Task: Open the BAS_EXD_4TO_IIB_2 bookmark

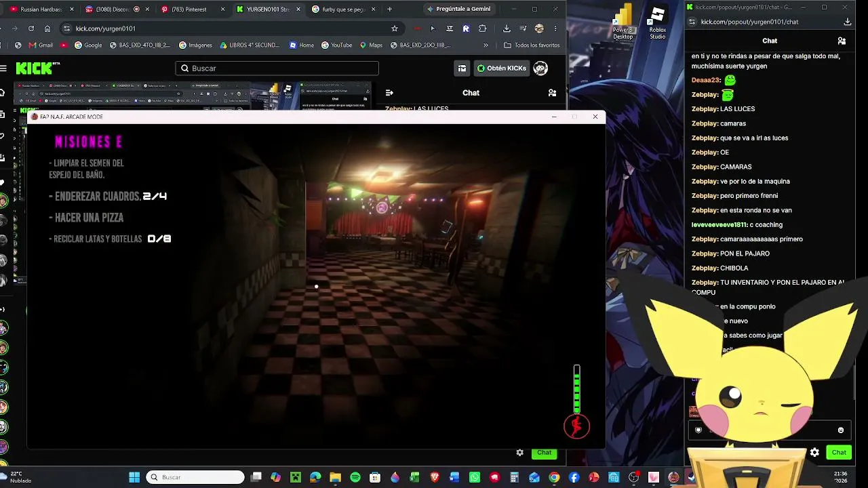Action: pos(139,45)
